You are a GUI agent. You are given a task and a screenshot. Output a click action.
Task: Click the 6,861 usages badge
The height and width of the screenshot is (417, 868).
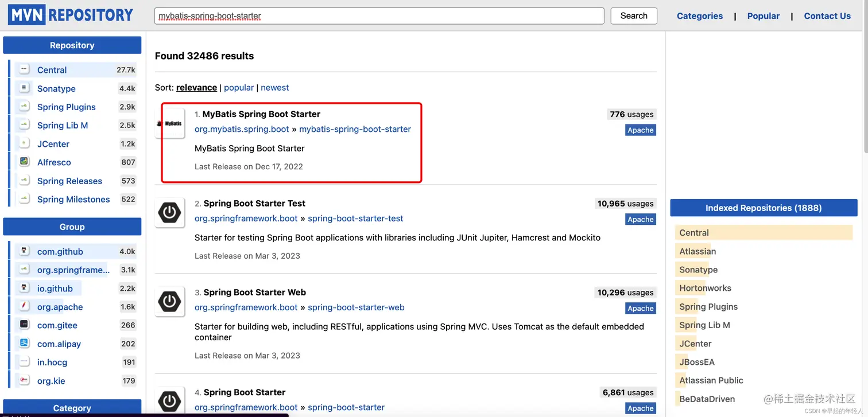pos(628,393)
